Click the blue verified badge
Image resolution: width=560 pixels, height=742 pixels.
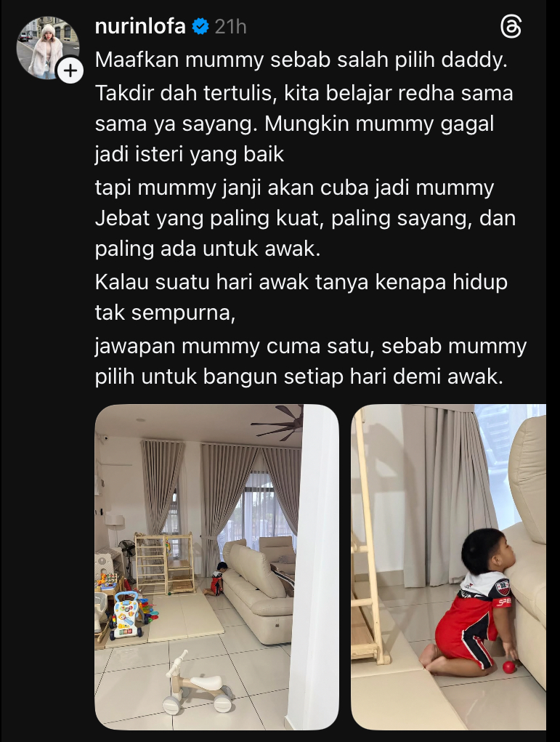click(x=200, y=26)
